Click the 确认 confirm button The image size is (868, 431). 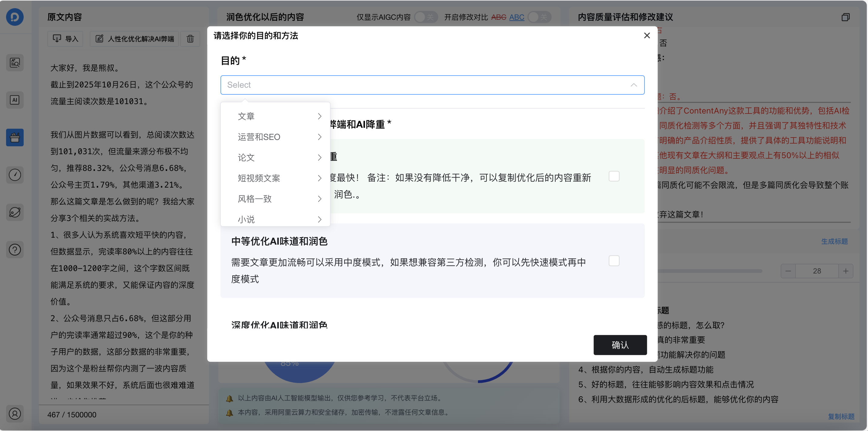[620, 345]
